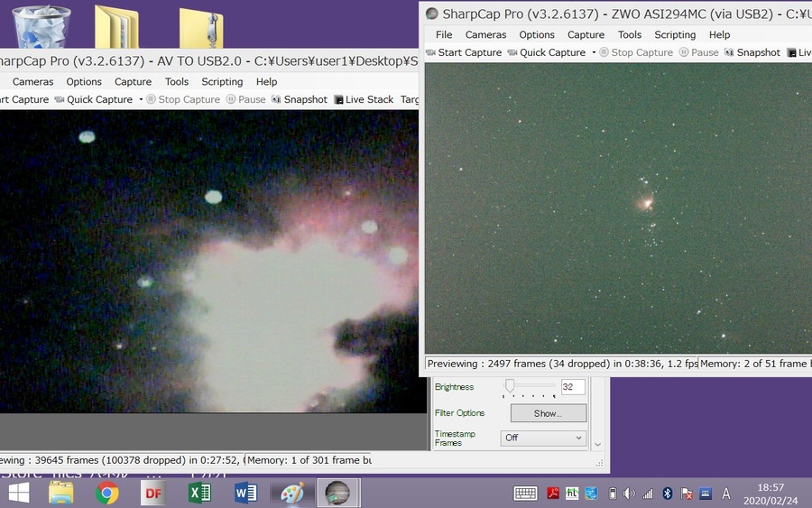
Task: Click the camera controls panel scroll-down arrow
Action: click(x=597, y=444)
